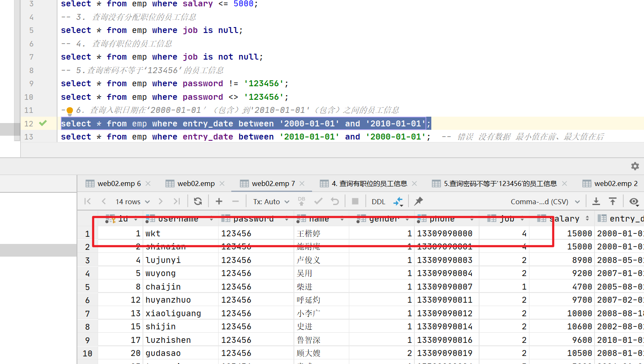Click the DDL button
Screen dimensions: 644x364
click(378, 202)
